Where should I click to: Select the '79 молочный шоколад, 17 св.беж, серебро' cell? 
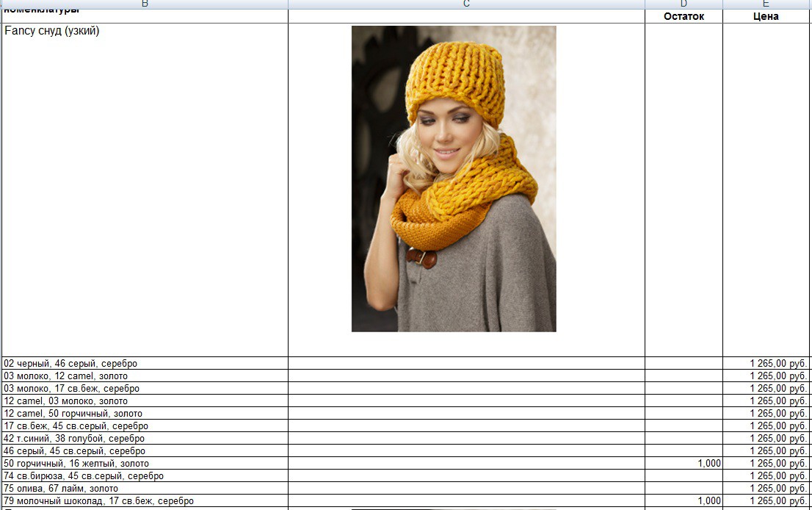(x=145, y=500)
